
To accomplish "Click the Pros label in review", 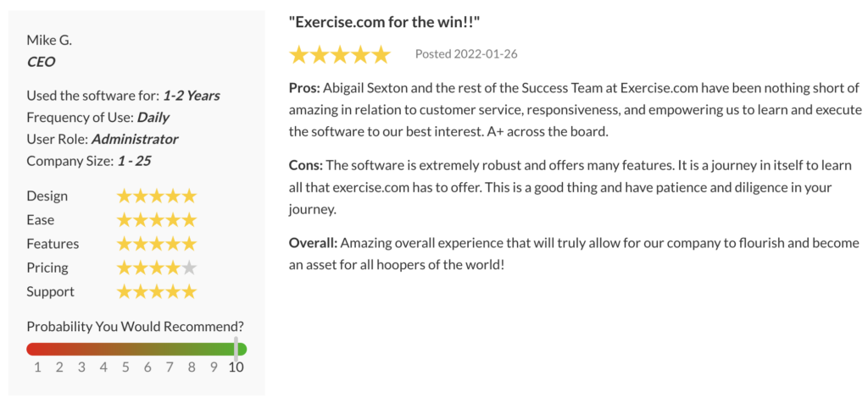I will pyautogui.click(x=305, y=89).
